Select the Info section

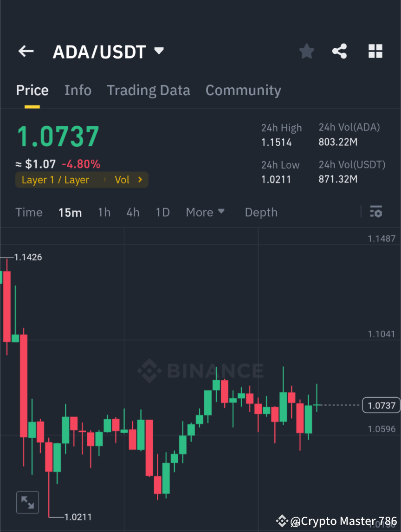[x=78, y=90]
